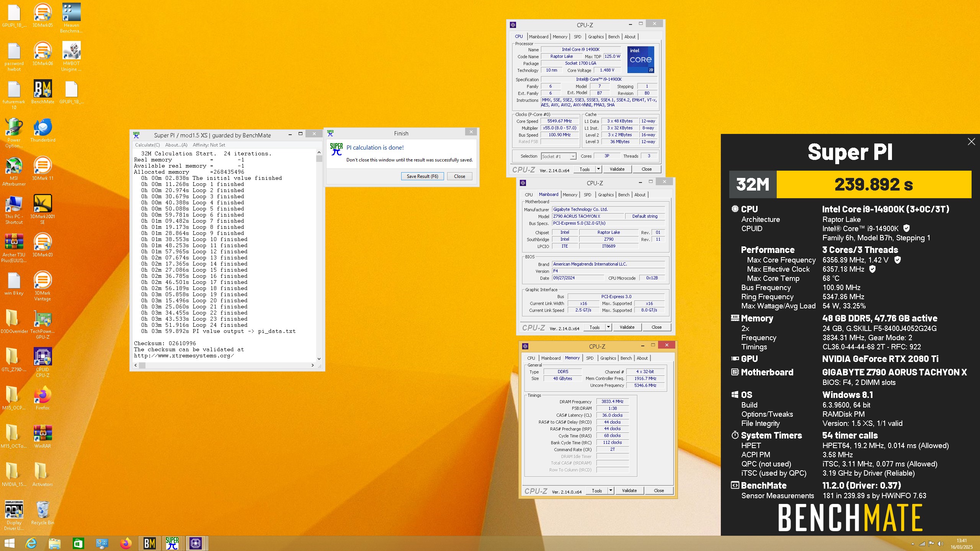The image size is (980, 551).
Task: Open the Calculate(C) menu in Super PI
Action: coord(147,145)
